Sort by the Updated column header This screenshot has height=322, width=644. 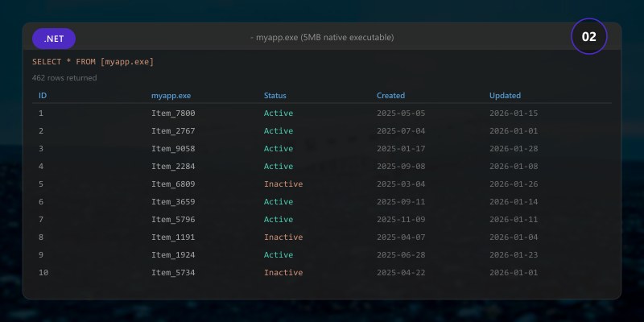coord(505,95)
